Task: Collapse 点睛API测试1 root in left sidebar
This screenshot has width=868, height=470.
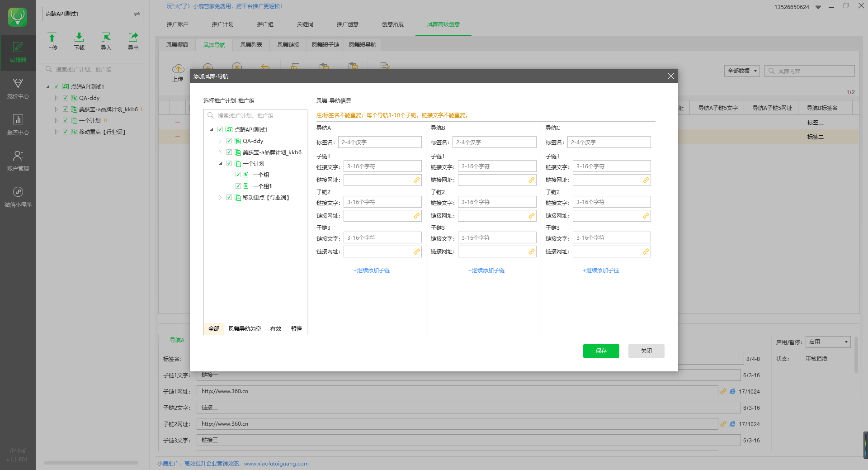Action: [47, 86]
